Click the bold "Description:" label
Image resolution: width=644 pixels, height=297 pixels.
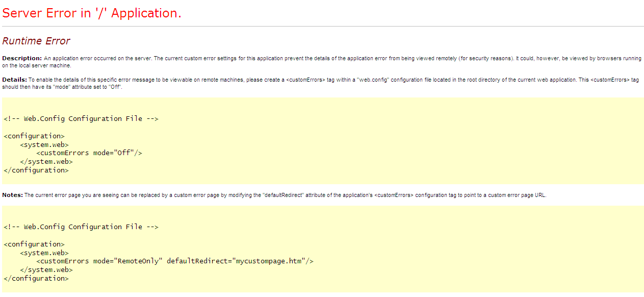(x=22, y=58)
